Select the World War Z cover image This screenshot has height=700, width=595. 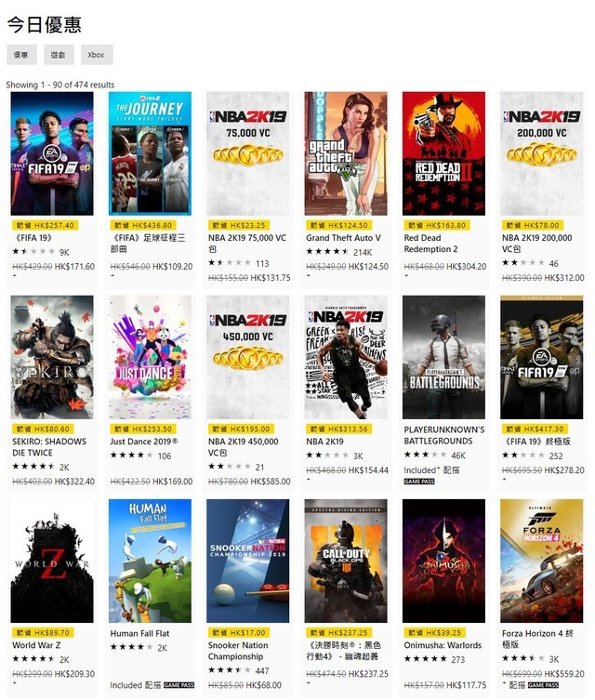tap(52, 561)
